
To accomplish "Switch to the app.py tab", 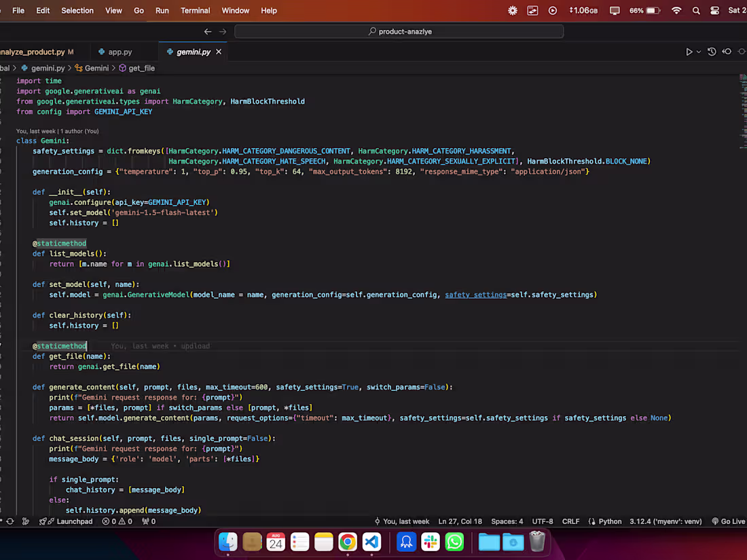I will 115,52.
